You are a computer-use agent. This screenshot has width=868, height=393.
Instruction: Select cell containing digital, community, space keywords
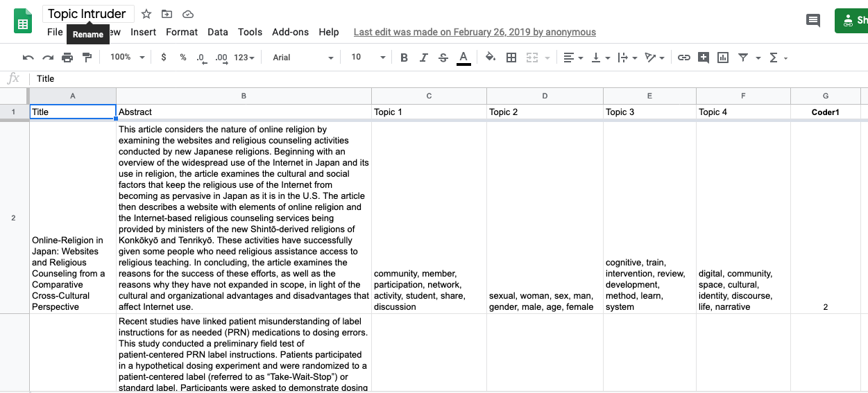click(x=743, y=218)
